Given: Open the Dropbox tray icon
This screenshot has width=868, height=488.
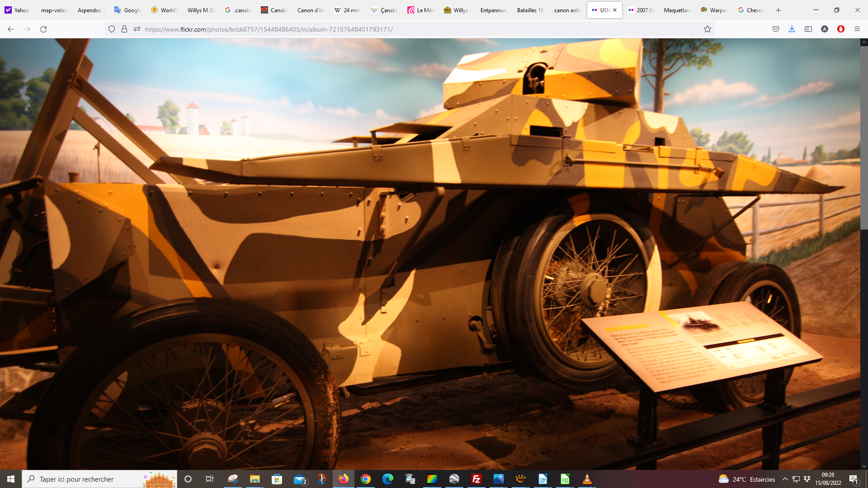Looking at the screenshot, I should click(x=807, y=479).
